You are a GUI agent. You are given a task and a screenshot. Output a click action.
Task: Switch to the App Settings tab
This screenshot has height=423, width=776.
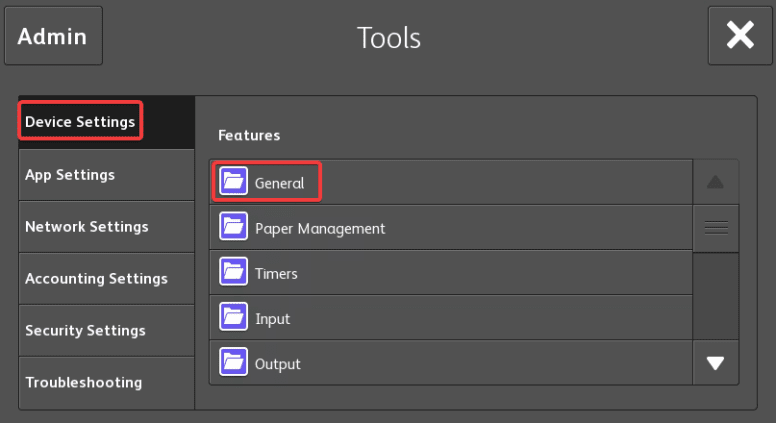point(70,175)
